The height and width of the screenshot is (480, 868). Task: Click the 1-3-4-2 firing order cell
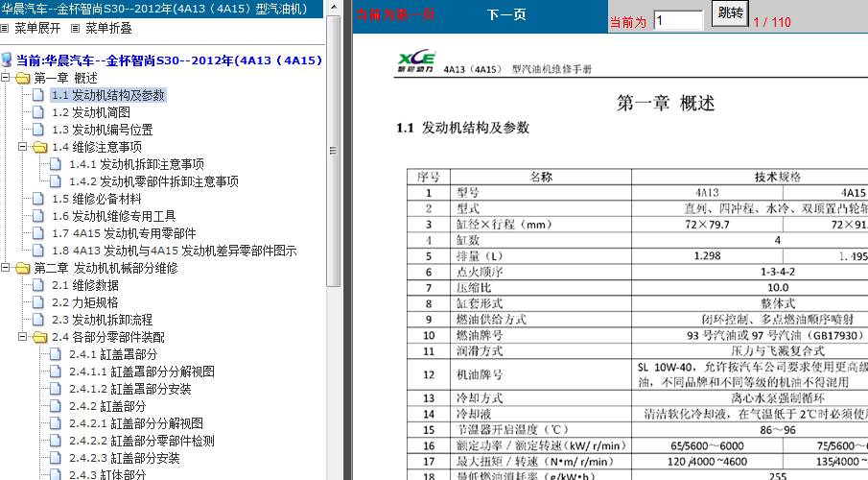point(777,272)
